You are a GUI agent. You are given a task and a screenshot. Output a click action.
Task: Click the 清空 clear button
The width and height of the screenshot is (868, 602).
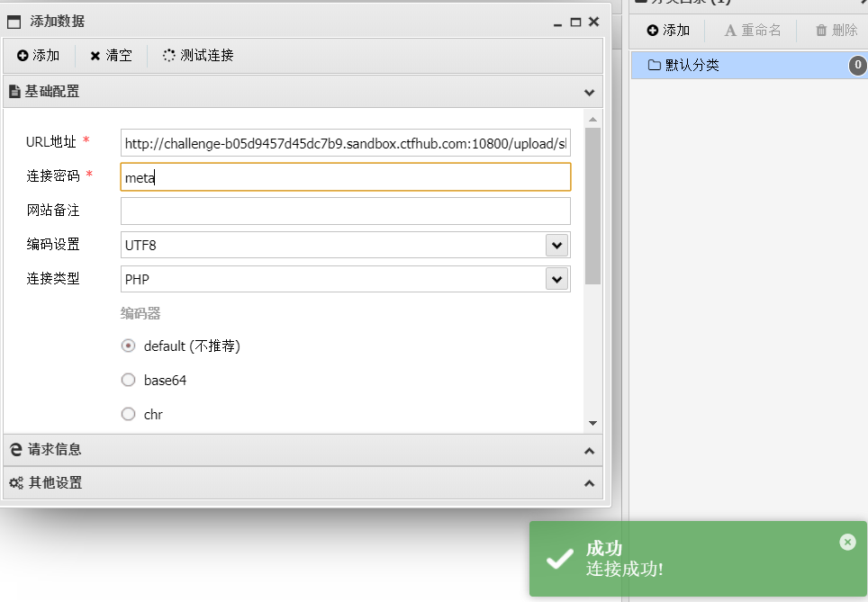(111, 55)
